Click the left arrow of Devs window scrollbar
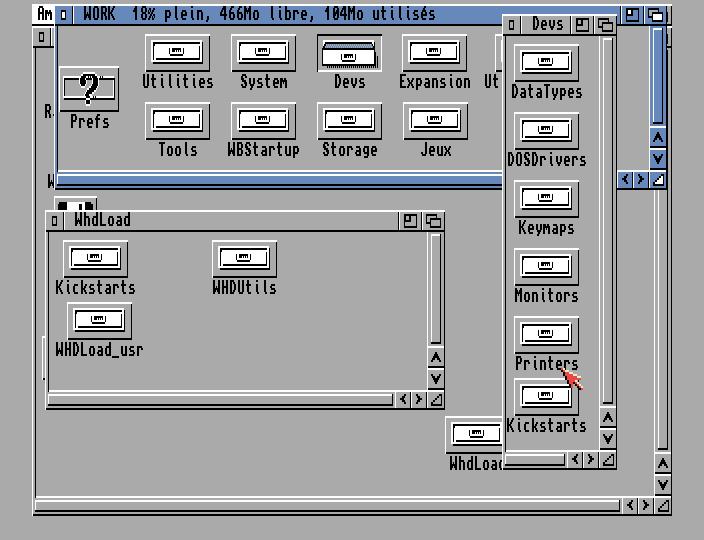Screen dimensions: 704x540 576,459
